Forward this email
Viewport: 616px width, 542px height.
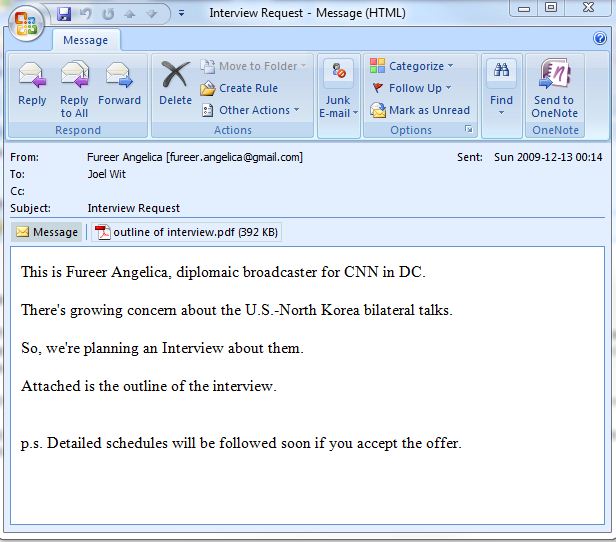(119, 84)
